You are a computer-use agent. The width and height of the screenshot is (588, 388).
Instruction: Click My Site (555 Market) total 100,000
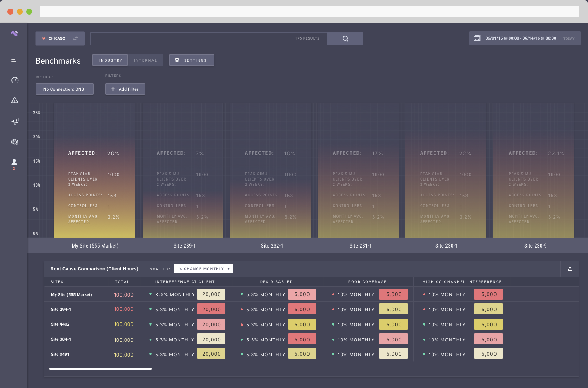(x=124, y=295)
